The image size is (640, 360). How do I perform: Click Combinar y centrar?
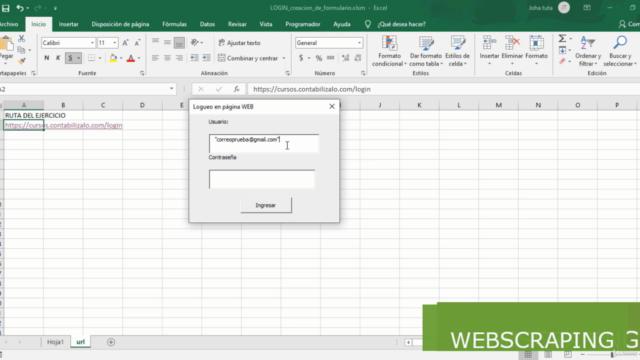pyautogui.click(x=248, y=58)
